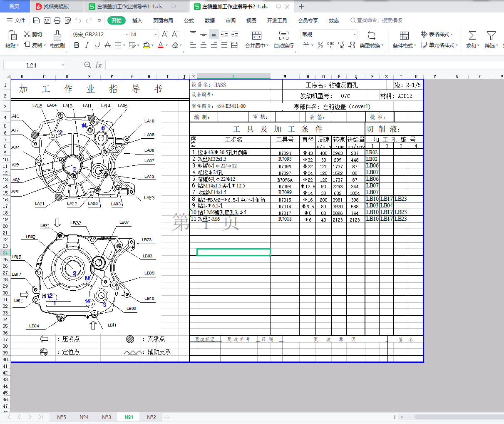
Task: Toggle Bold formatting
Action: click(x=77, y=45)
